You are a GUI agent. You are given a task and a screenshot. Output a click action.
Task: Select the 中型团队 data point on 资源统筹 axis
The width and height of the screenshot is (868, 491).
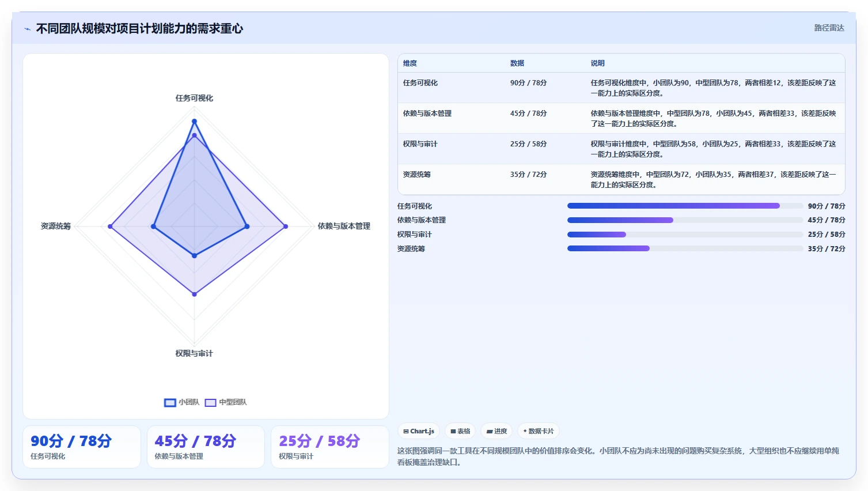click(110, 226)
